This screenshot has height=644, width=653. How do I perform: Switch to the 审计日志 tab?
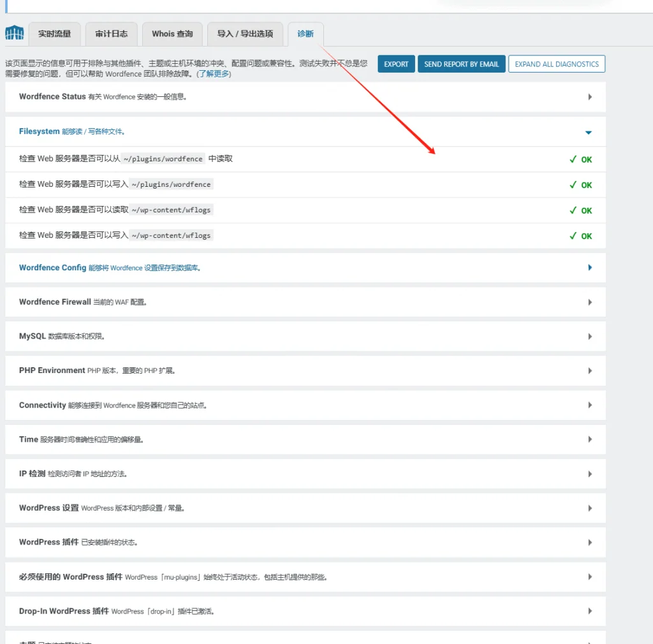(111, 34)
